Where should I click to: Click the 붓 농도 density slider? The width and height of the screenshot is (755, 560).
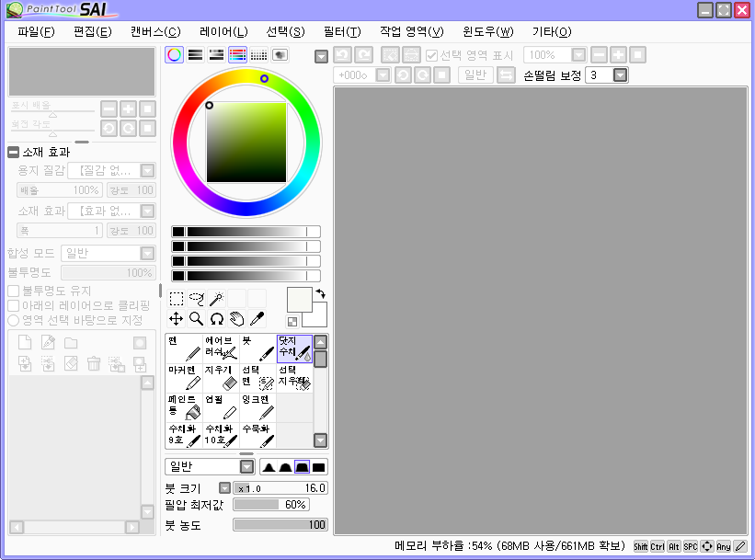point(280,525)
